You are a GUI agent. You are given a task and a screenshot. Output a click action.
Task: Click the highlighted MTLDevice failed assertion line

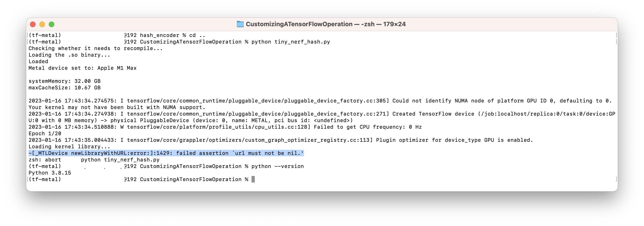(x=166, y=153)
